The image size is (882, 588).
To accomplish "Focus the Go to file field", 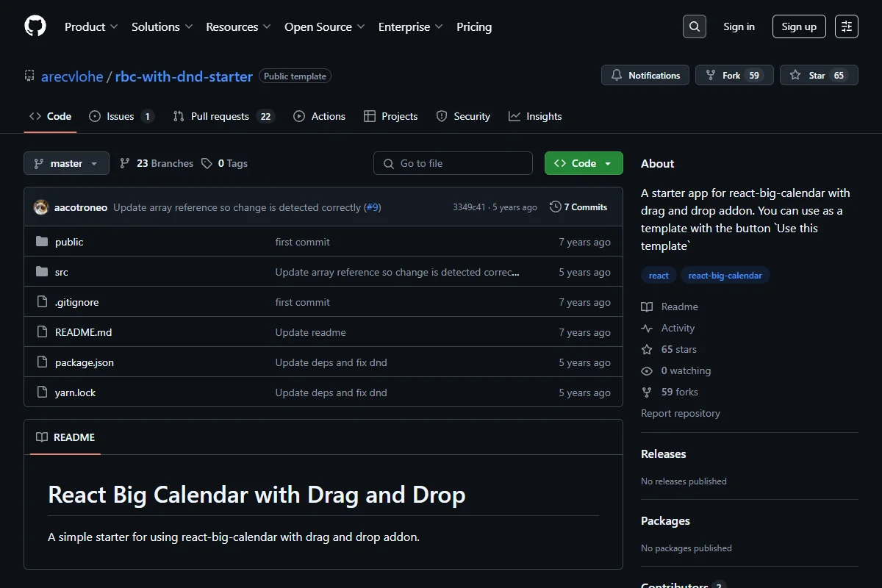I will click(453, 163).
